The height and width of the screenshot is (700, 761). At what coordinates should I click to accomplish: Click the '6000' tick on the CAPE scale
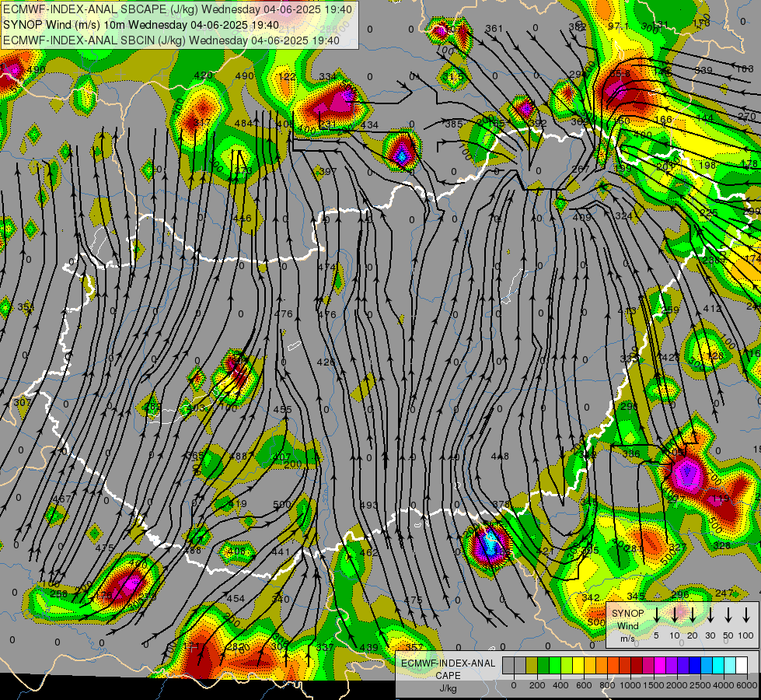click(x=748, y=685)
